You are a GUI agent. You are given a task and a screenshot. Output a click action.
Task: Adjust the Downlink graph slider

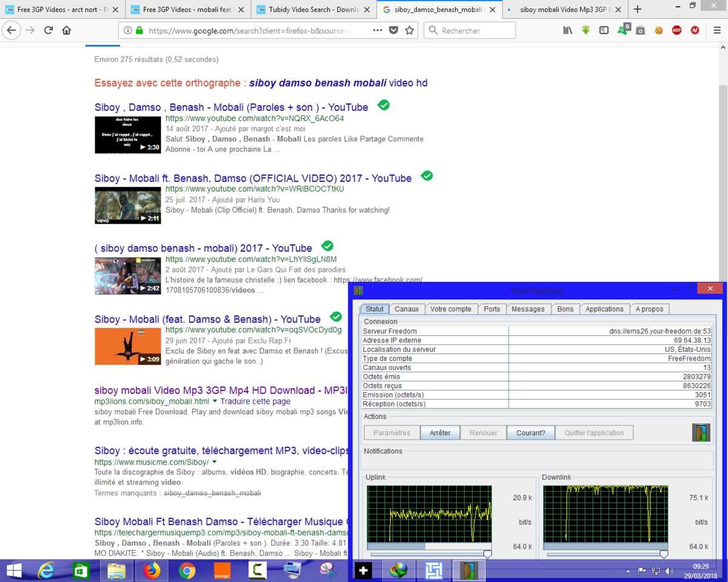pos(664,554)
